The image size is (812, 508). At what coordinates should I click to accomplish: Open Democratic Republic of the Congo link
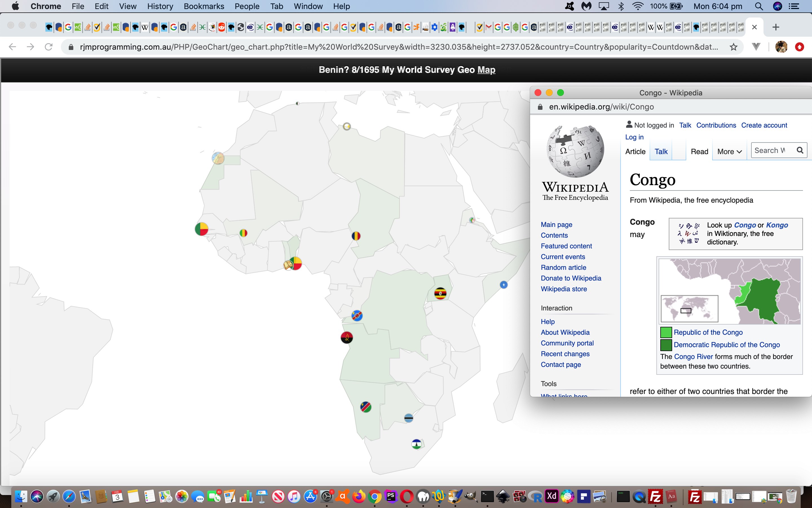[727, 345]
